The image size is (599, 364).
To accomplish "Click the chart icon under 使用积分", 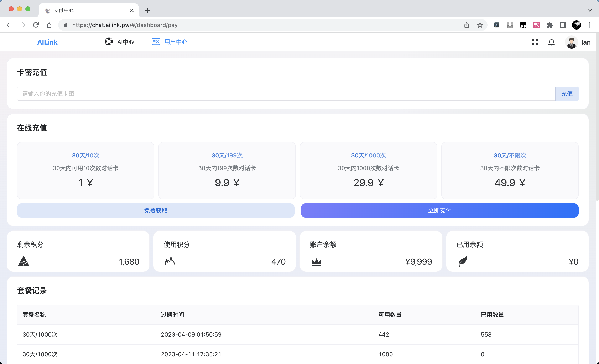I will pos(170,261).
